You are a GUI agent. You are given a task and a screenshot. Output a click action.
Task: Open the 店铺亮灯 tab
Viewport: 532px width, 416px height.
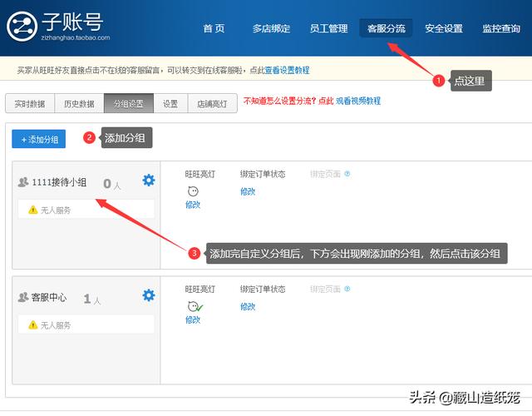(x=212, y=104)
